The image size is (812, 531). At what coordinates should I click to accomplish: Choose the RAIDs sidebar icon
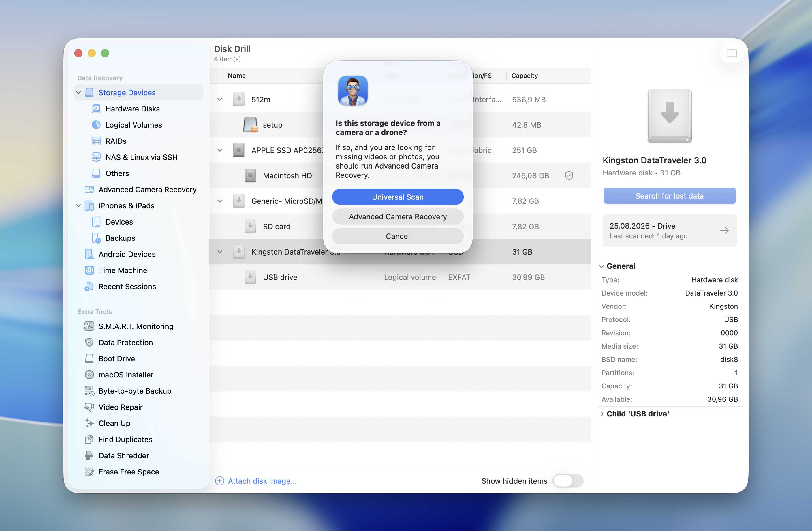click(96, 141)
